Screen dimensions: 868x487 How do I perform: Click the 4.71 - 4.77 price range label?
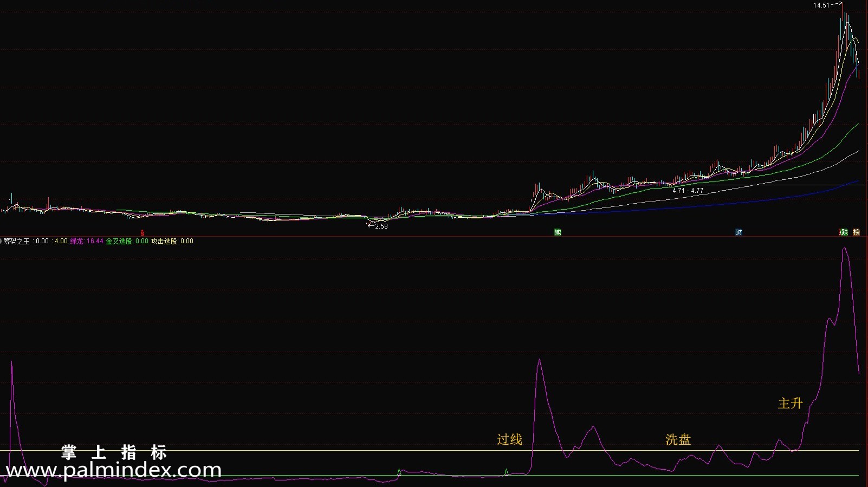pyautogui.click(x=688, y=191)
